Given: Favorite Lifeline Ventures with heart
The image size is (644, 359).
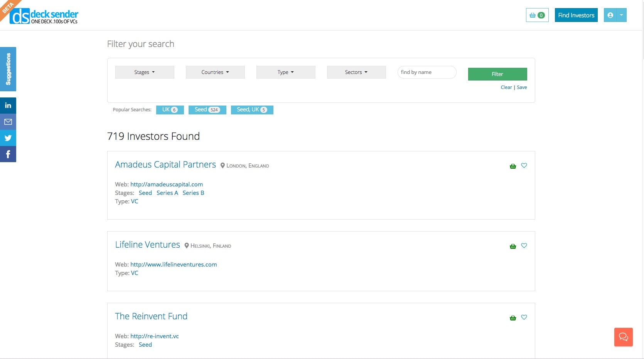Looking at the screenshot, I should (x=524, y=246).
